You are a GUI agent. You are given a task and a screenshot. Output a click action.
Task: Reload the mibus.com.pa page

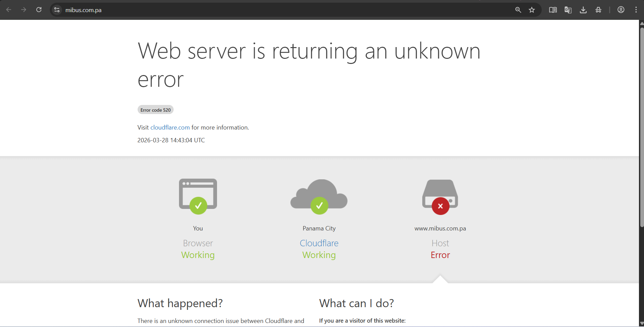coord(39,10)
